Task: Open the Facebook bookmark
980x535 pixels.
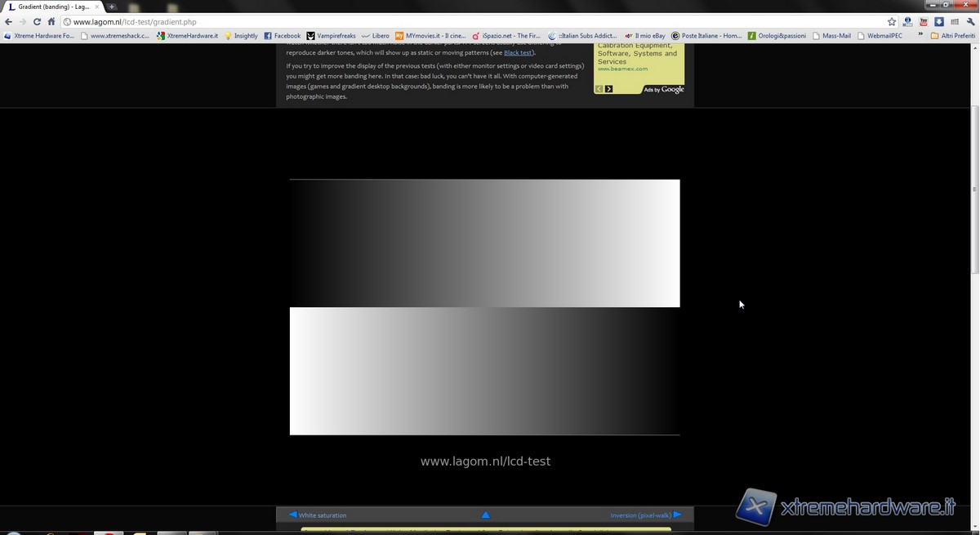Action: tap(283, 36)
